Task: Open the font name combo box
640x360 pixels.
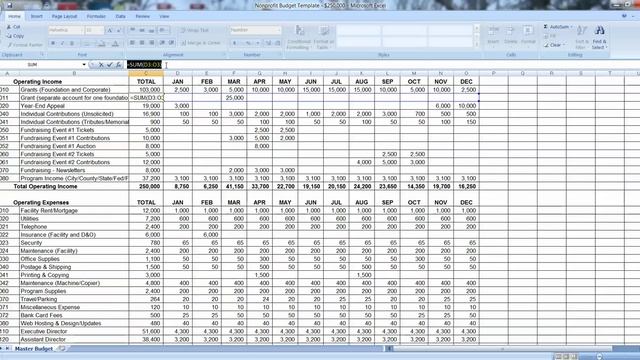Action: [x=66, y=30]
